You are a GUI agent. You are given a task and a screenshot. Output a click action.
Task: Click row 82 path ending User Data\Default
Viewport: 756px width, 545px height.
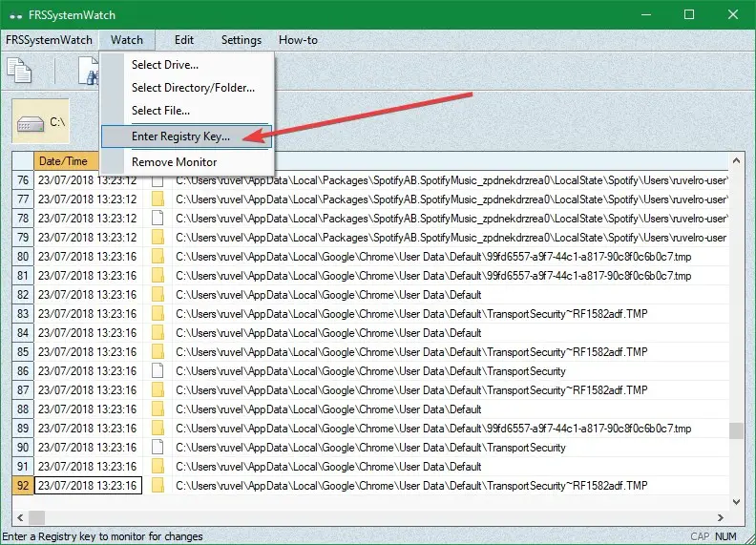coord(328,295)
